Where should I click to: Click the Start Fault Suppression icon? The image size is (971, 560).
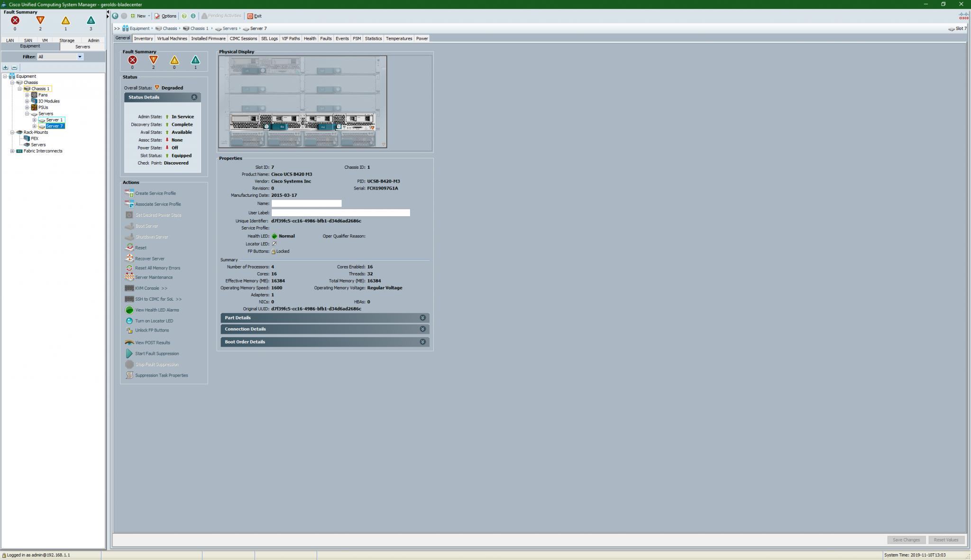point(129,353)
